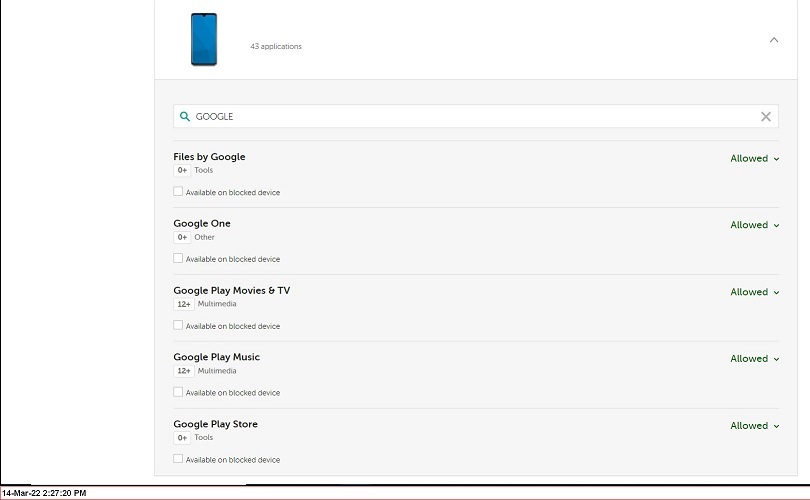Click 'Tools' category under Google Play Store
Viewport: 810px width, 500px height.
pyautogui.click(x=204, y=438)
